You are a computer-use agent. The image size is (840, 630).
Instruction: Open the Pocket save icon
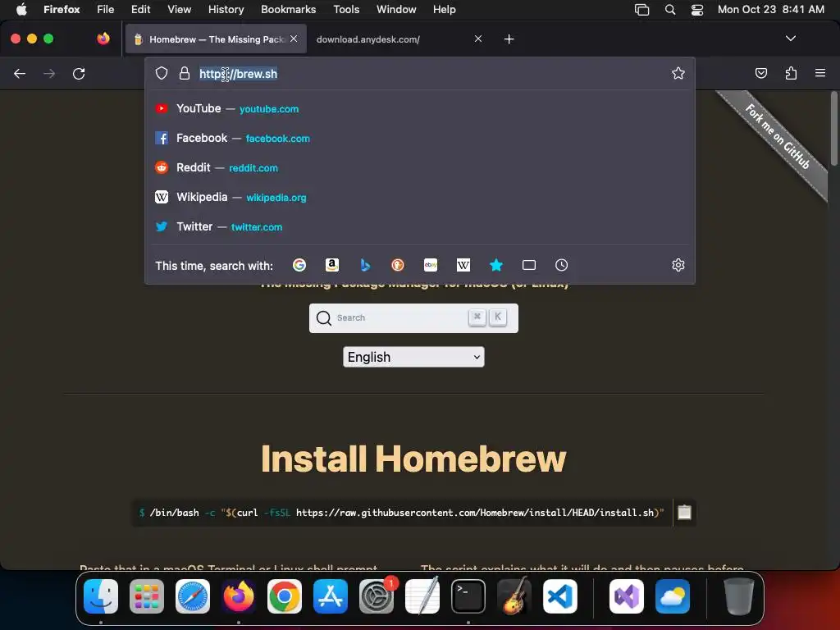pyautogui.click(x=760, y=73)
